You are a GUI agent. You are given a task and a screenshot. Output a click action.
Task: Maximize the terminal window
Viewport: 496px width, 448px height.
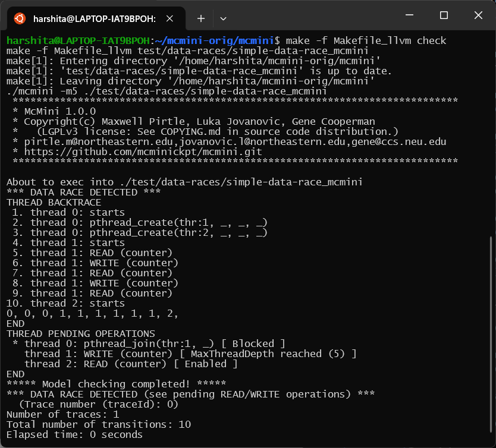point(444,15)
